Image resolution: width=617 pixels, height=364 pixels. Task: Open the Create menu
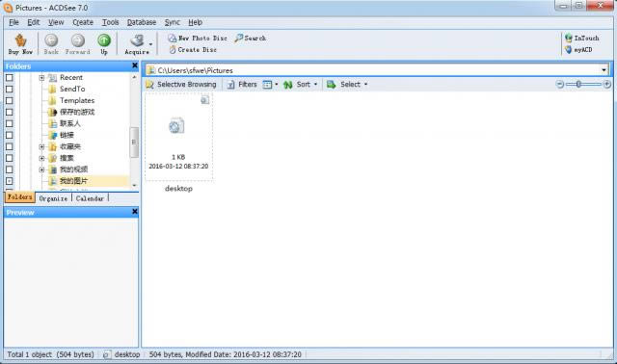tap(83, 22)
